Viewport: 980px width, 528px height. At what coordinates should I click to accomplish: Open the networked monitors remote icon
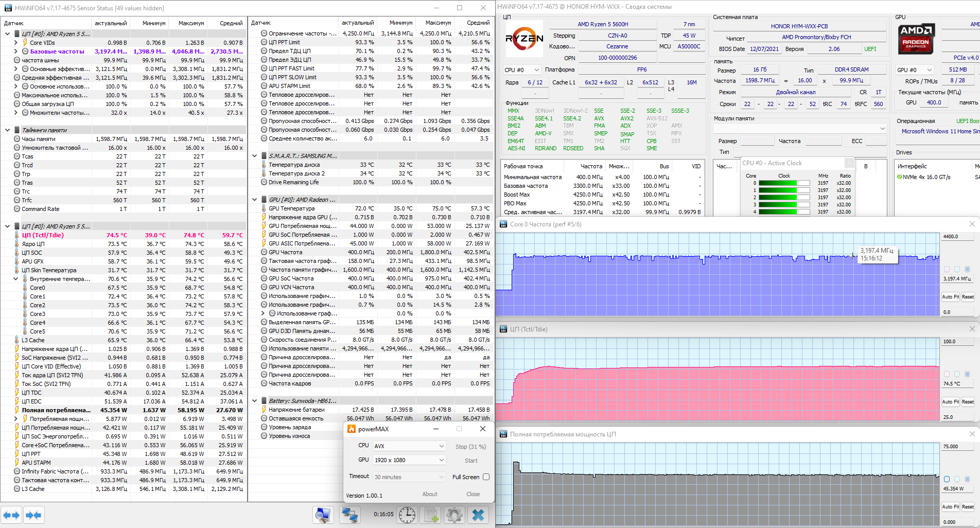coord(350,515)
